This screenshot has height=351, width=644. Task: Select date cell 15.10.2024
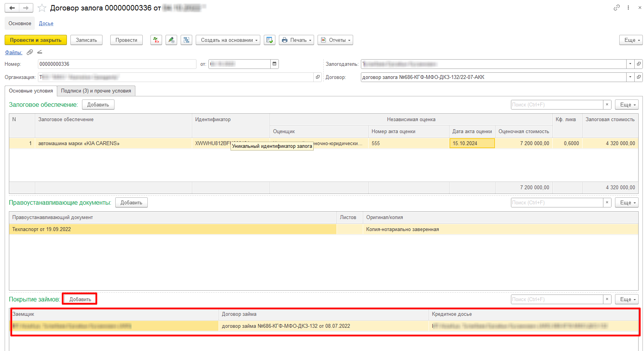pyautogui.click(x=472, y=143)
